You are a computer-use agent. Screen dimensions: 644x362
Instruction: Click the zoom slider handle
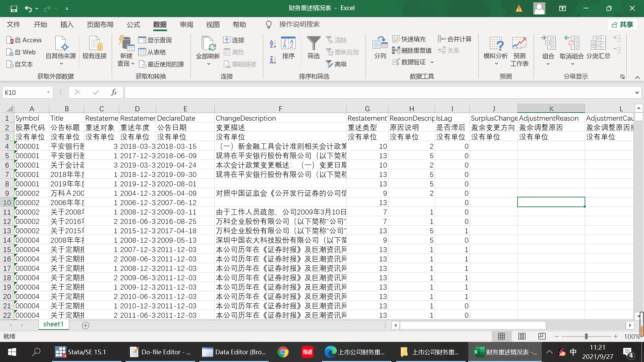click(586, 336)
